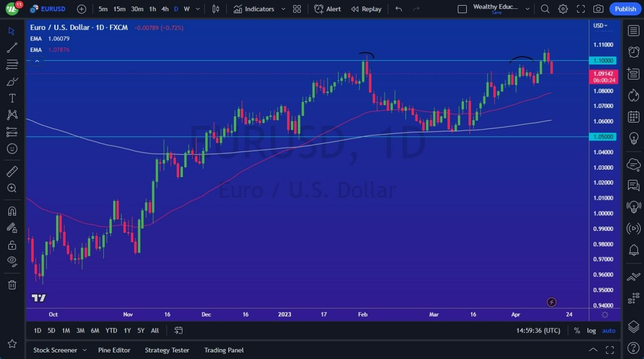Select the Trend Line drawing tool
This screenshot has height=359, width=644.
(x=12, y=48)
